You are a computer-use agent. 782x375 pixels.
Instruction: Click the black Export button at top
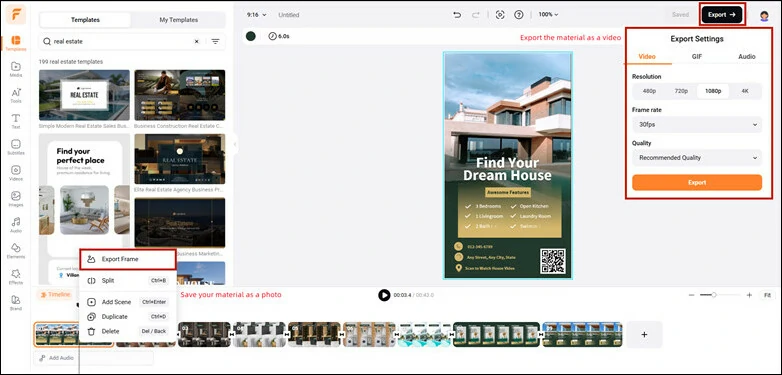pos(722,15)
